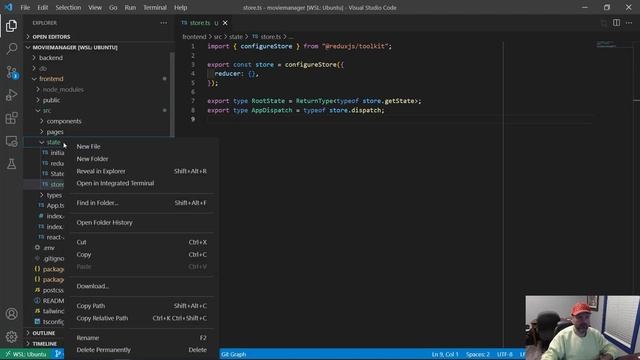Click the WSL: Ubuntu remote indicator

click(26, 354)
